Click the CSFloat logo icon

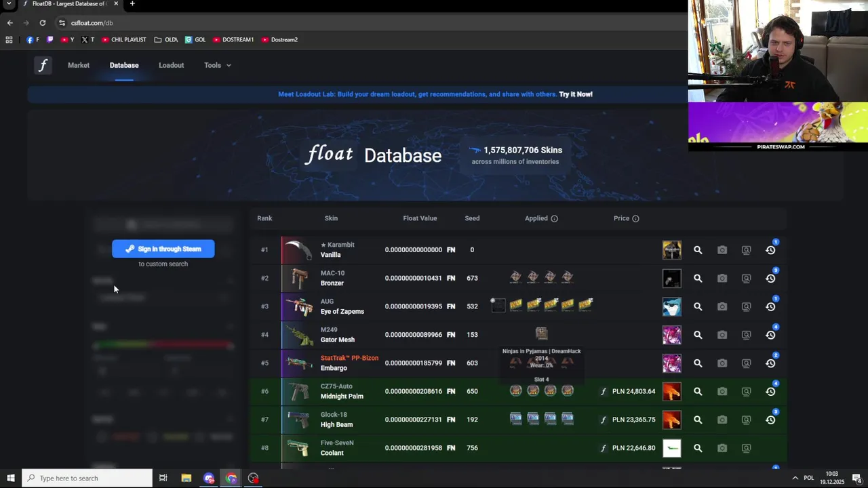tap(43, 65)
